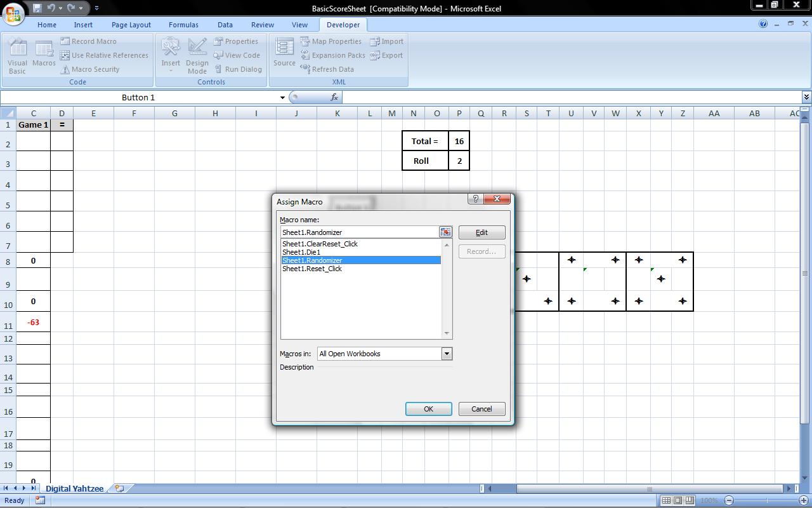The width and height of the screenshot is (812, 508).
Task: Switch to the Home tab
Action: pyautogui.click(x=47, y=25)
